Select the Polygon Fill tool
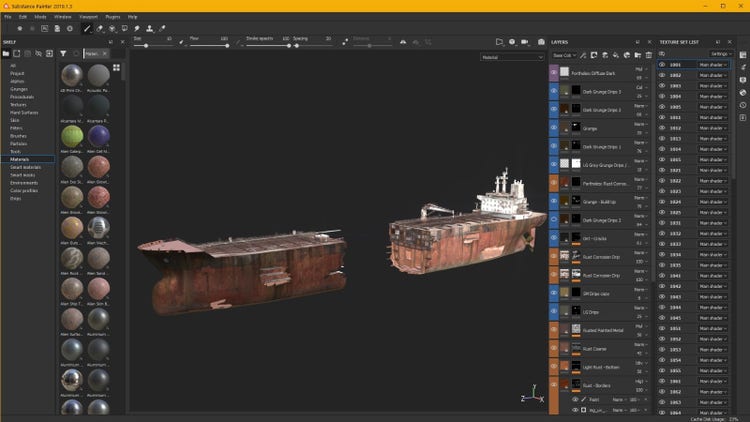The height and width of the screenshot is (422, 750). (124, 28)
